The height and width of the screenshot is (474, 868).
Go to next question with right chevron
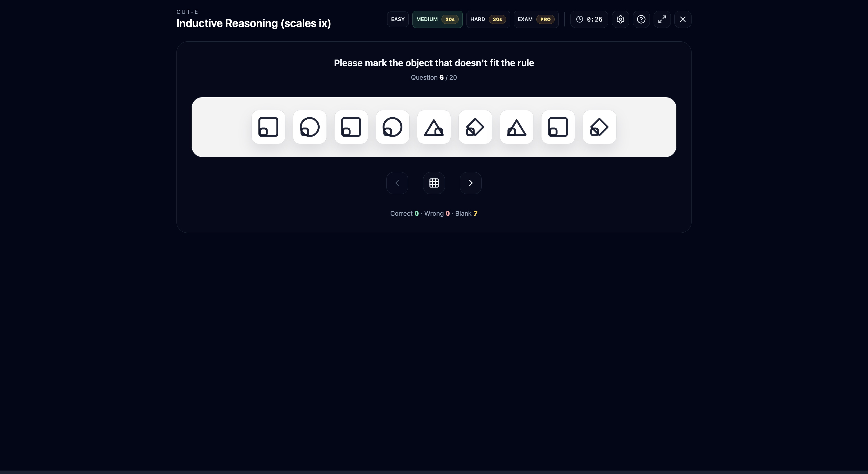click(471, 183)
